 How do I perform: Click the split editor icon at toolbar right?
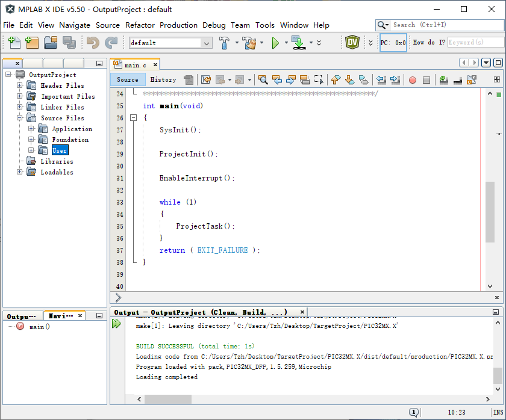click(496, 79)
